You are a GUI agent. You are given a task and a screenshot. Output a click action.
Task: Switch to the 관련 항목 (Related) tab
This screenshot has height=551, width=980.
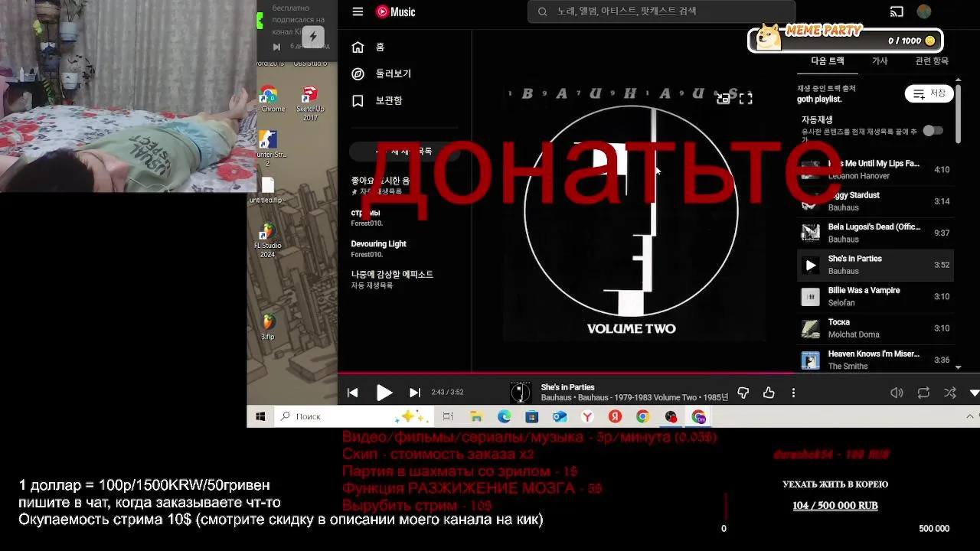pos(932,61)
